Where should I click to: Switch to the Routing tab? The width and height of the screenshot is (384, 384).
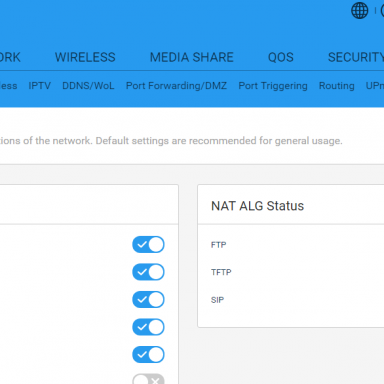[x=337, y=86]
